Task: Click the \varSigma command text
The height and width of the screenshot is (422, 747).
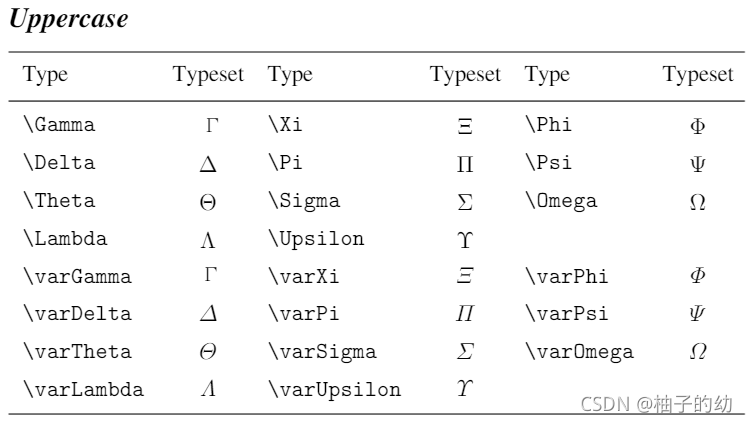Action: click(x=322, y=352)
